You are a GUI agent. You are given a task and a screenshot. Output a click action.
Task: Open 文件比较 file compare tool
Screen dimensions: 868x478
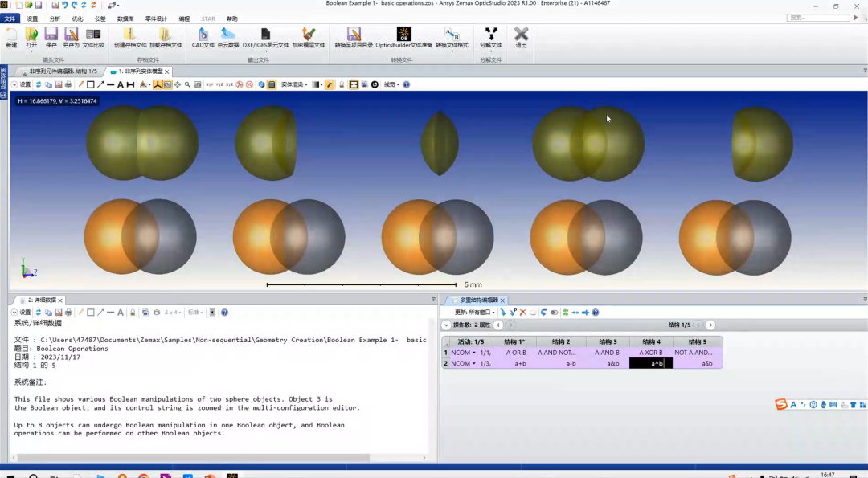93,37
